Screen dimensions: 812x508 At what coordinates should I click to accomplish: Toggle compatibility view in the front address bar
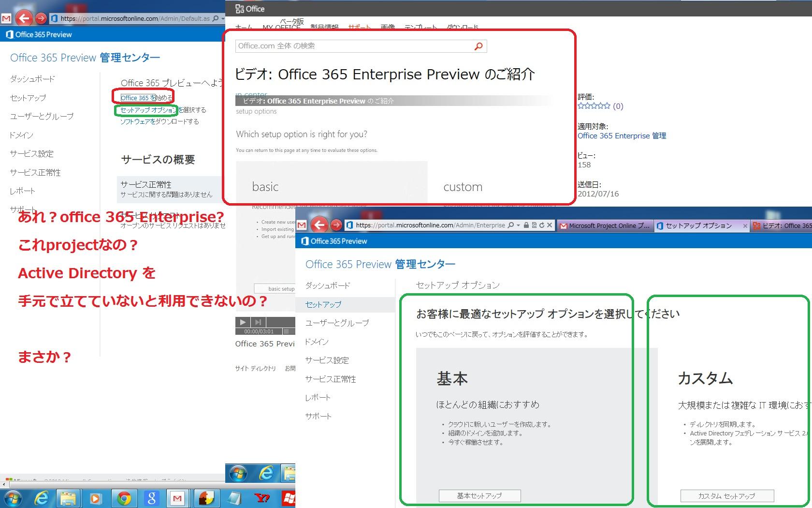(534, 225)
